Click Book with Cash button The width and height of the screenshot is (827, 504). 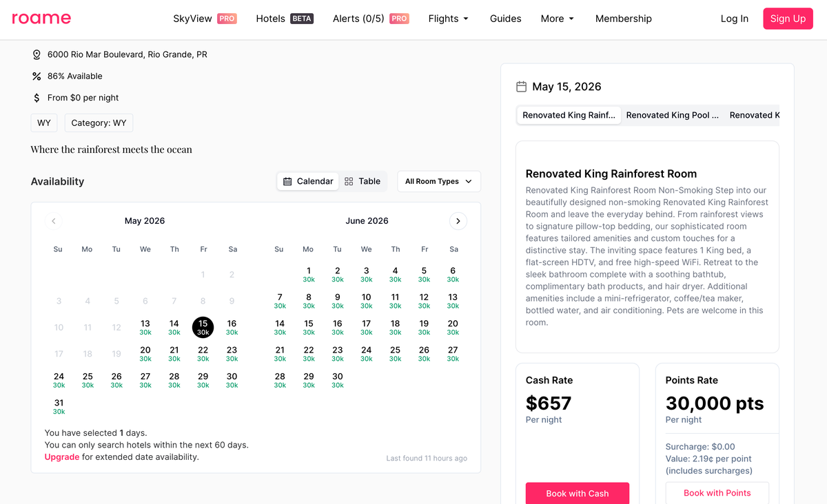coord(578,493)
